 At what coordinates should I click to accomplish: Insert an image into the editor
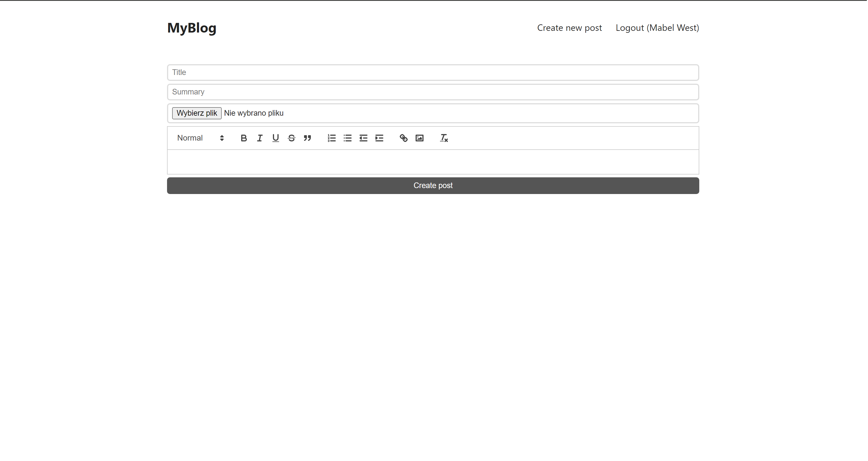419,138
